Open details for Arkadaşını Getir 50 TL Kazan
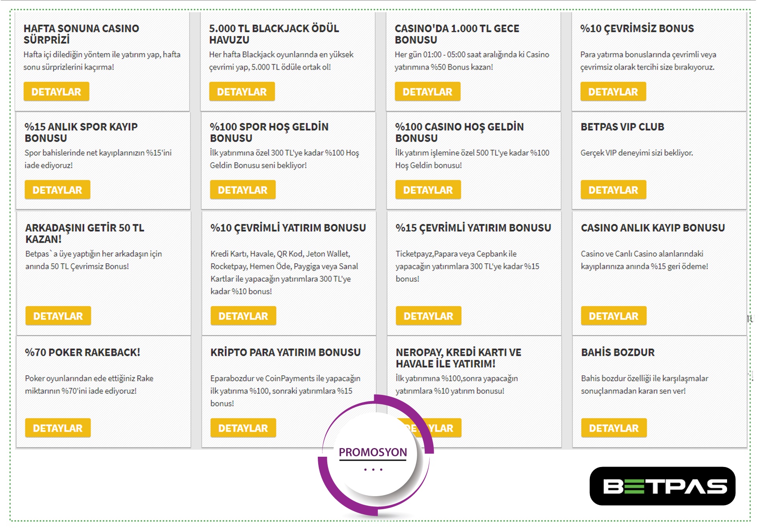Viewport: 761px width, 532px height. coord(58,316)
